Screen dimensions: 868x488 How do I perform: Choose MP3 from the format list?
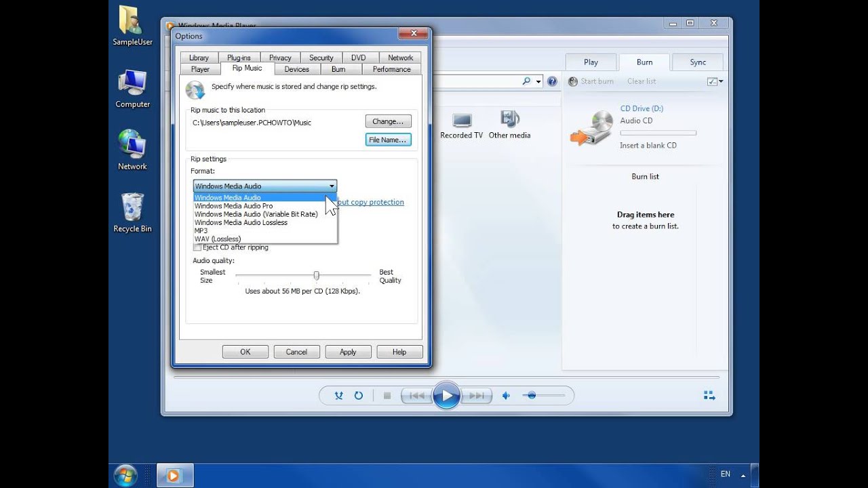click(x=265, y=230)
